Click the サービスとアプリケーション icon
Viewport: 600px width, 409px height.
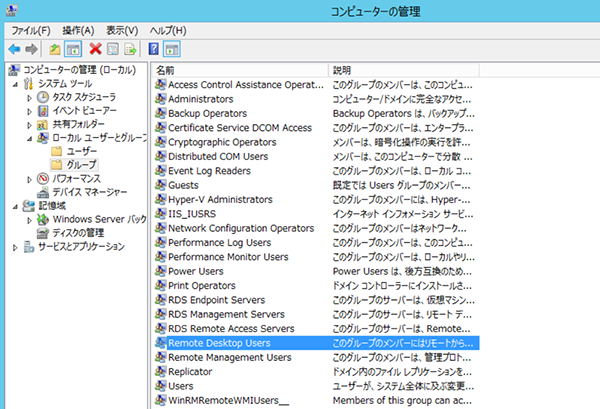click(29, 246)
